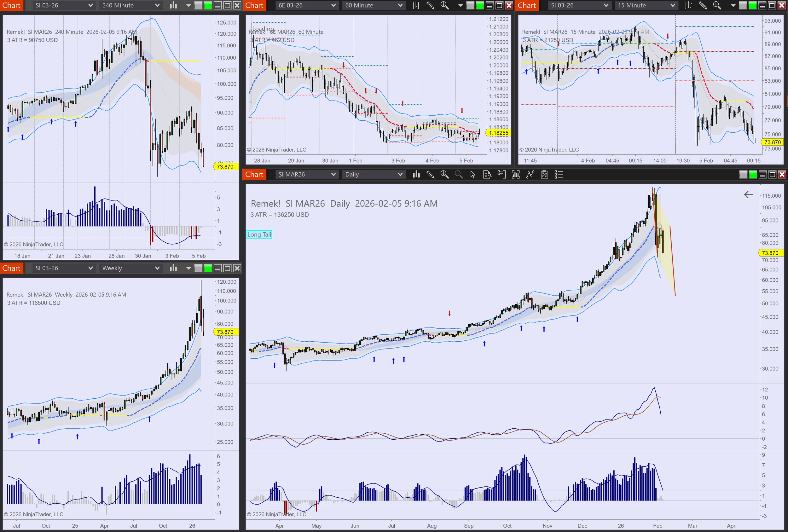Toggle gray interval link on 240 Minute chart
Viewport: 788px width, 532px height.
(198, 5)
